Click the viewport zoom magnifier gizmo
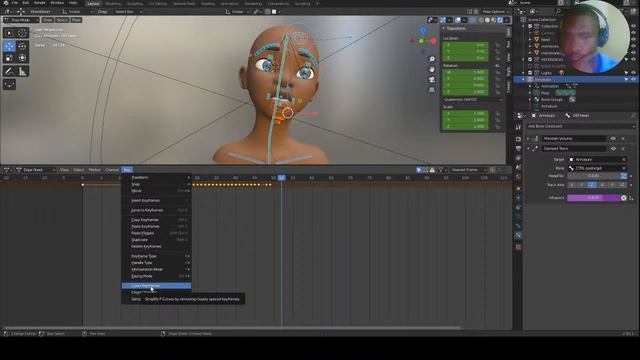Viewport: 640px width, 360px height. pos(432,59)
